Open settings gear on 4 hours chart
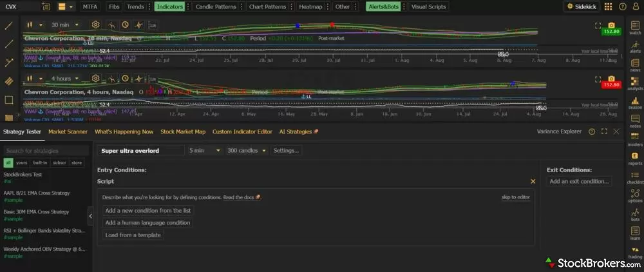The width and height of the screenshot is (644, 272). pyautogui.click(x=96, y=79)
